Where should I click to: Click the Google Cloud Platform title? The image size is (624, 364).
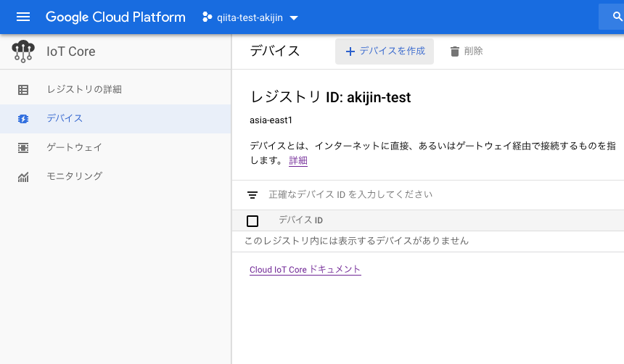(x=115, y=17)
